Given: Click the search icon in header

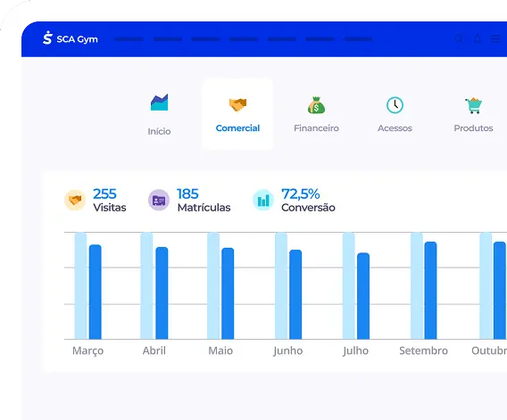Looking at the screenshot, I should [x=459, y=38].
